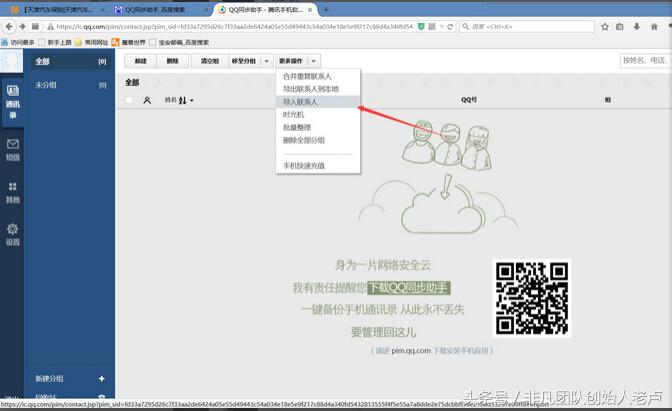Open the downloads arrow icon in the toolbar
The height and width of the screenshot is (411, 672).
coord(637,27)
